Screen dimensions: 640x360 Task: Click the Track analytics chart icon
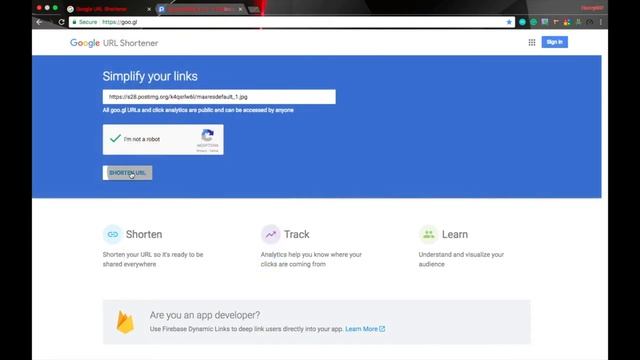(271, 234)
